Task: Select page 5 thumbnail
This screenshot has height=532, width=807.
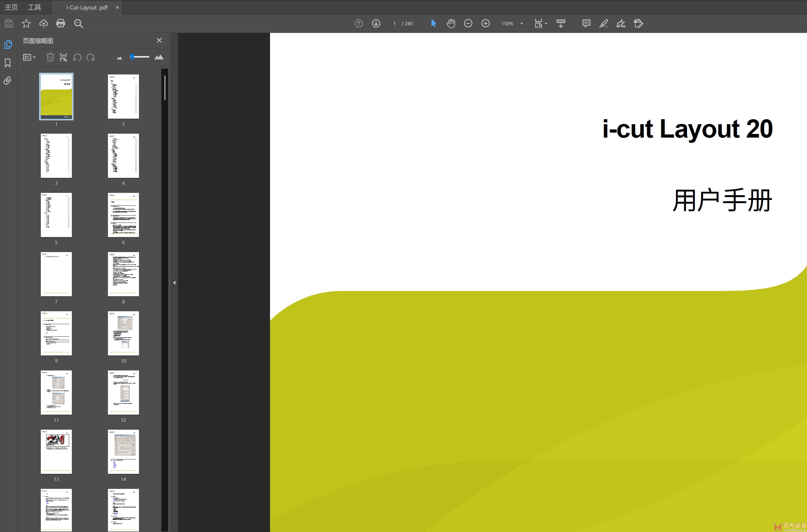Action: (x=56, y=215)
